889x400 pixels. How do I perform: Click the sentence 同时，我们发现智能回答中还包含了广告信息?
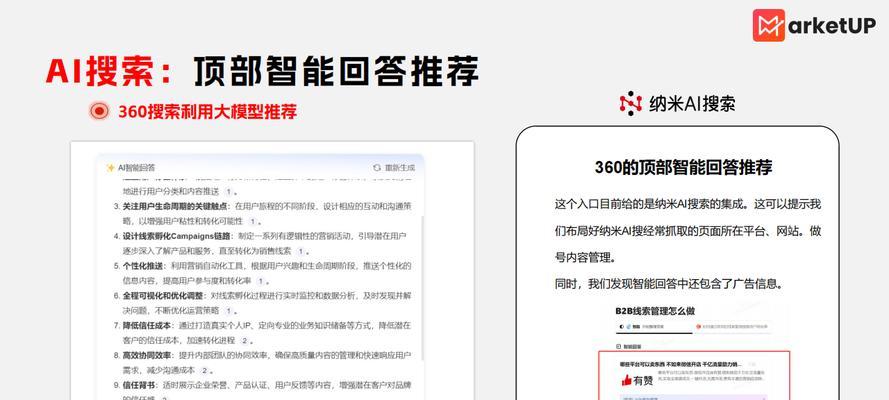click(669, 284)
